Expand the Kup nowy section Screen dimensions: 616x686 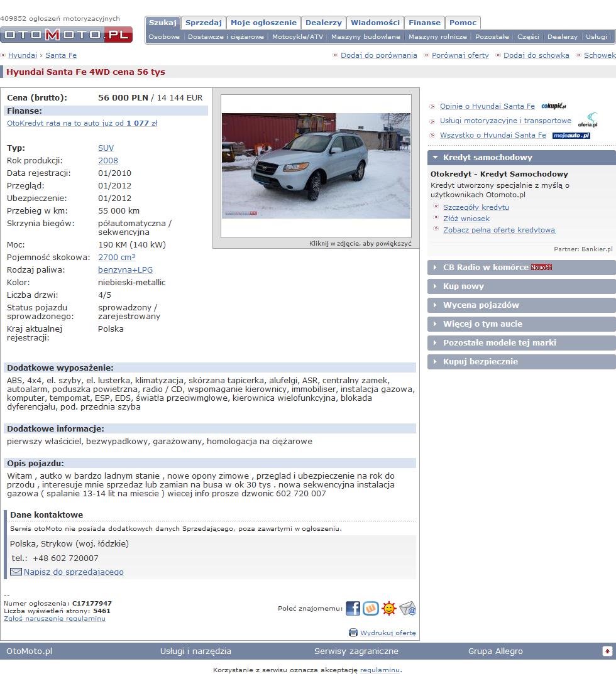pos(522,286)
